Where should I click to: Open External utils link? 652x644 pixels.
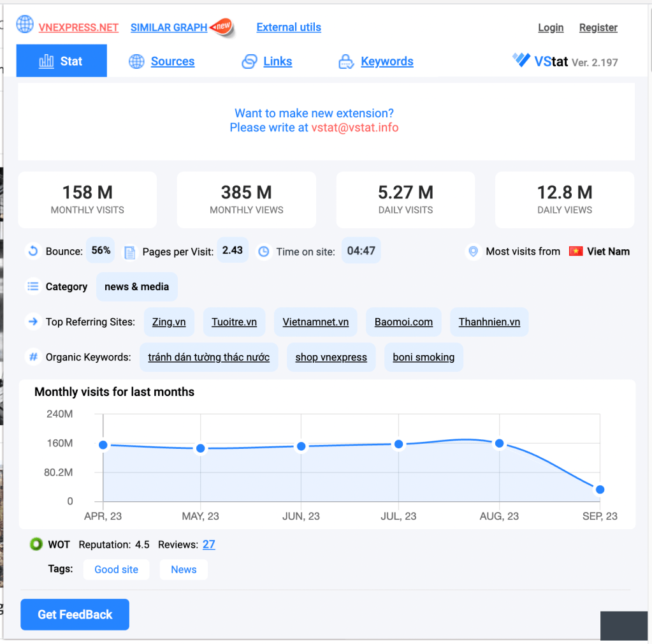[x=289, y=27]
